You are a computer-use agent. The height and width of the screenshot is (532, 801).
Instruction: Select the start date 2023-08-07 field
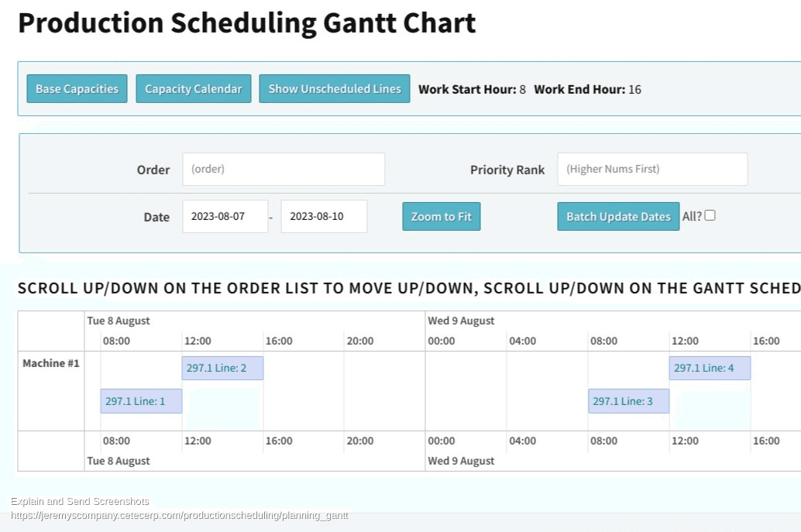pyautogui.click(x=225, y=216)
